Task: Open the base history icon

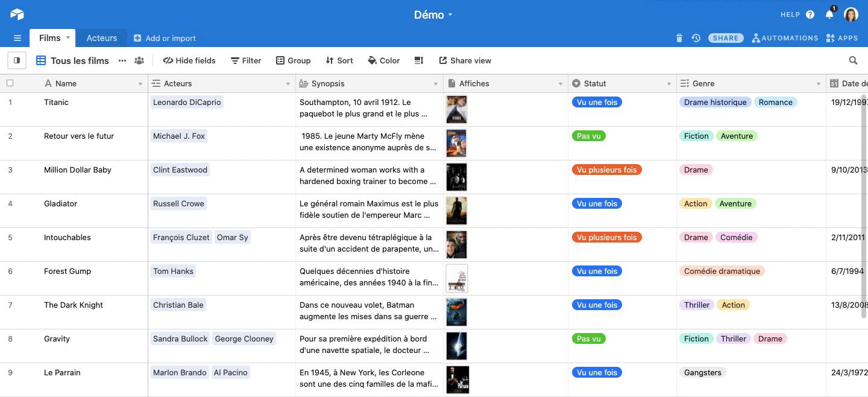Action: click(696, 38)
